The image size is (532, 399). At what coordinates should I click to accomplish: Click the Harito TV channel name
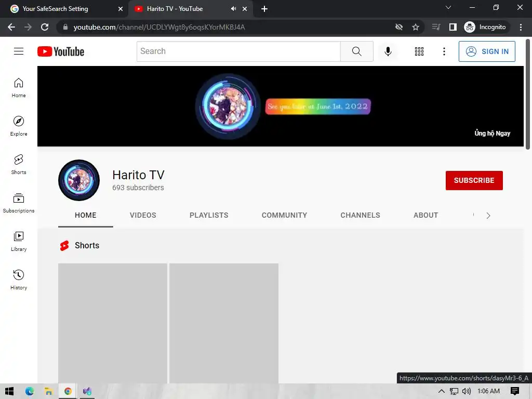tap(138, 175)
